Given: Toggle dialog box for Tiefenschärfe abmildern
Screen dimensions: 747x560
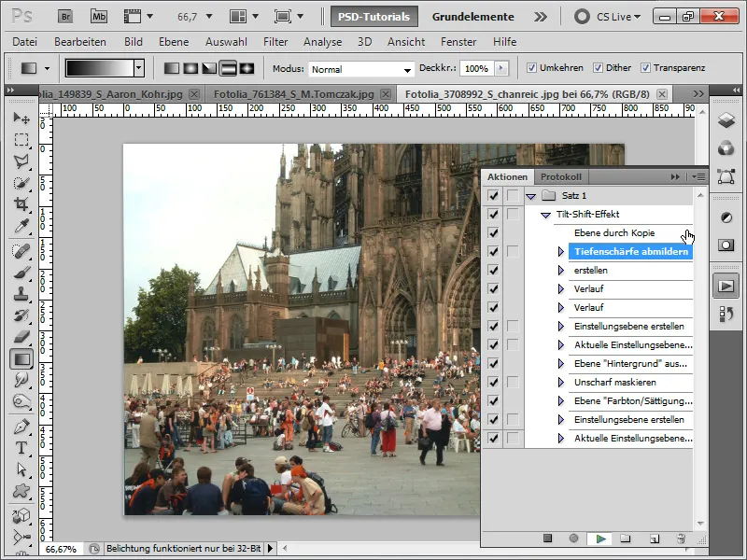Looking at the screenshot, I should pos(513,251).
